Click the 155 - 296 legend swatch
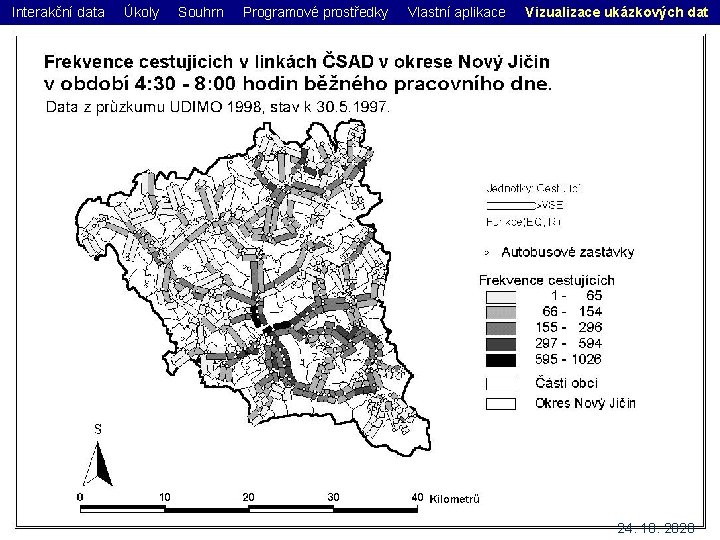This screenshot has height=540, width=720. point(501,328)
